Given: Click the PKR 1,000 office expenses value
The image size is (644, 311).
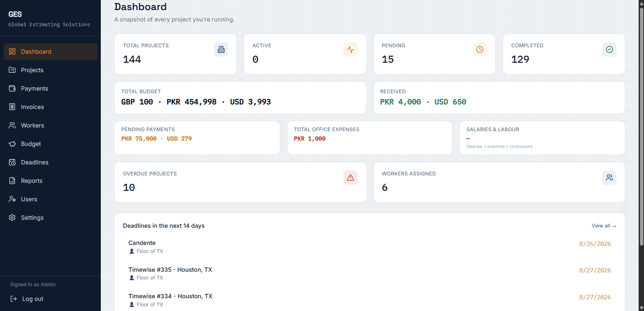Looking at the screenshot, I should pyautogui.click(x=310, y=139).
